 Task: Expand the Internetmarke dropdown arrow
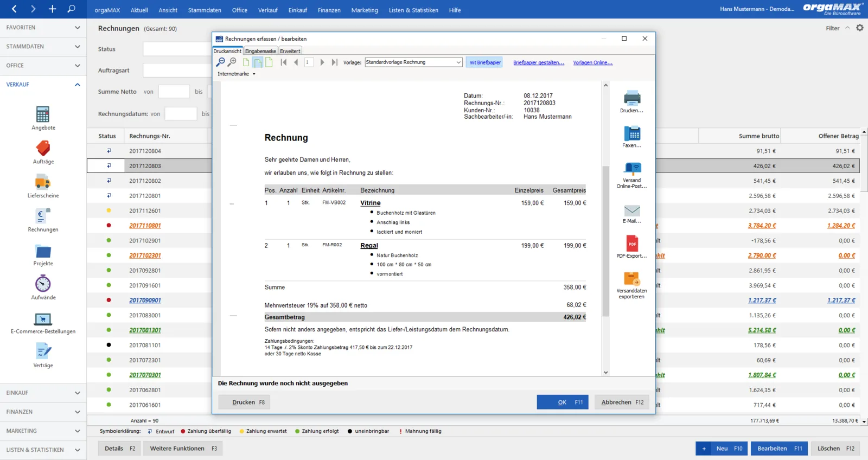pyautogui.click(x=253, y=74)
